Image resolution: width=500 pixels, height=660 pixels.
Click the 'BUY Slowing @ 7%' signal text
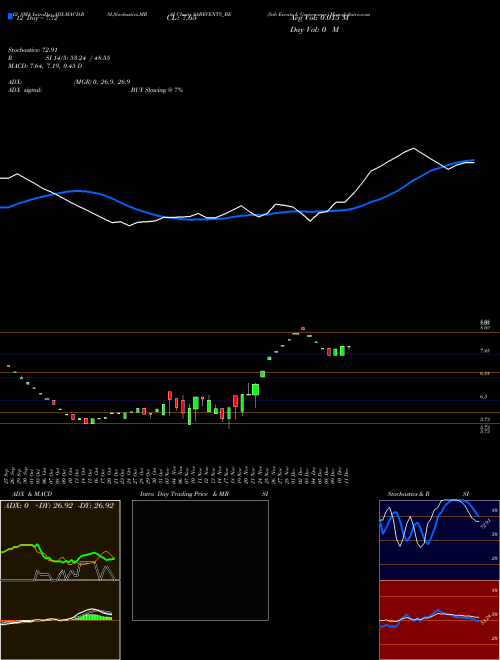click(x=157, y=90)
